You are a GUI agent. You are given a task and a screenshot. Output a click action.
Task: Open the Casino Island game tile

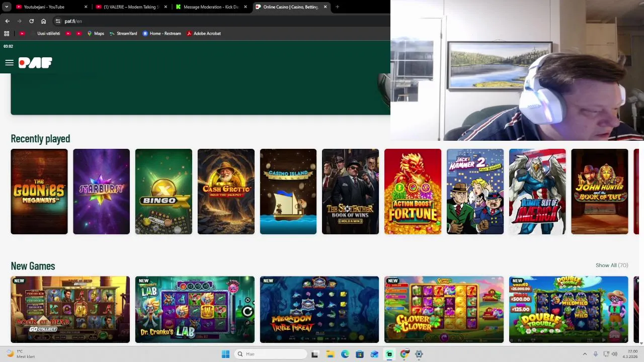[288, 192]
